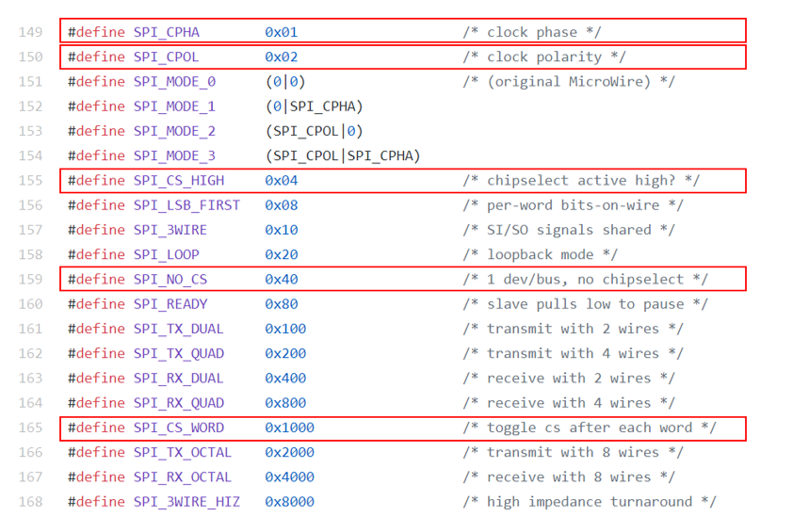Click the value 0x100

[285, 330]
